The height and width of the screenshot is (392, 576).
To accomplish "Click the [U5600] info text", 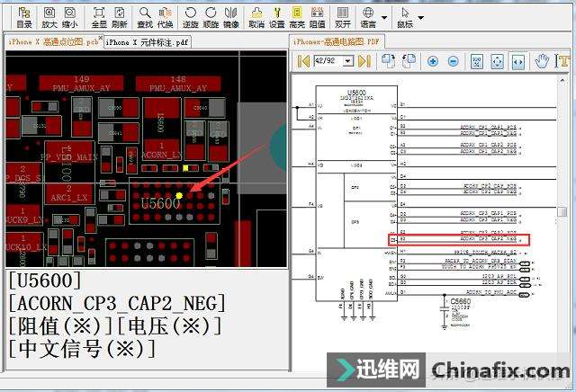I will (45, 281).
